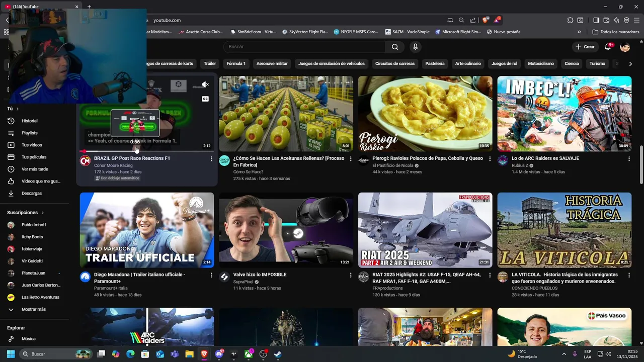The image size is (644, 362).
Task: Expand Suscripciones section chevron
Action: point(43,213)
